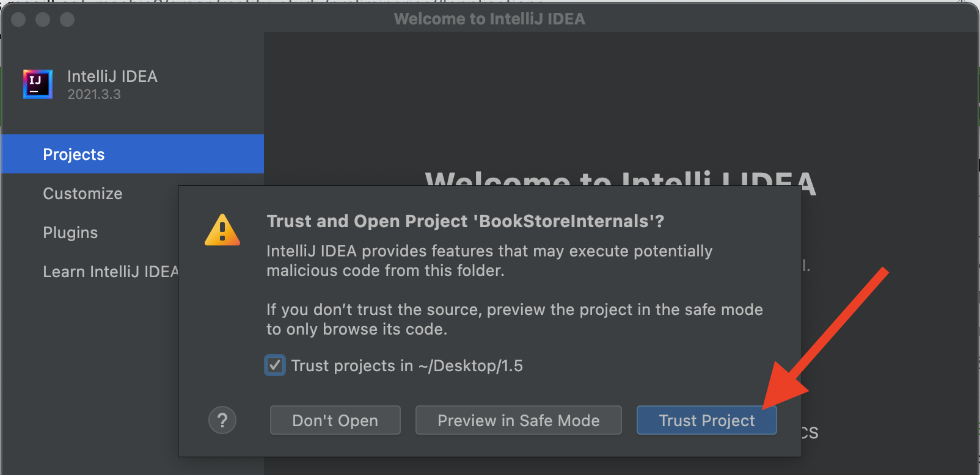Open help with the question mark button
This screenshot has height=475, width=980.
coord(222,420)
